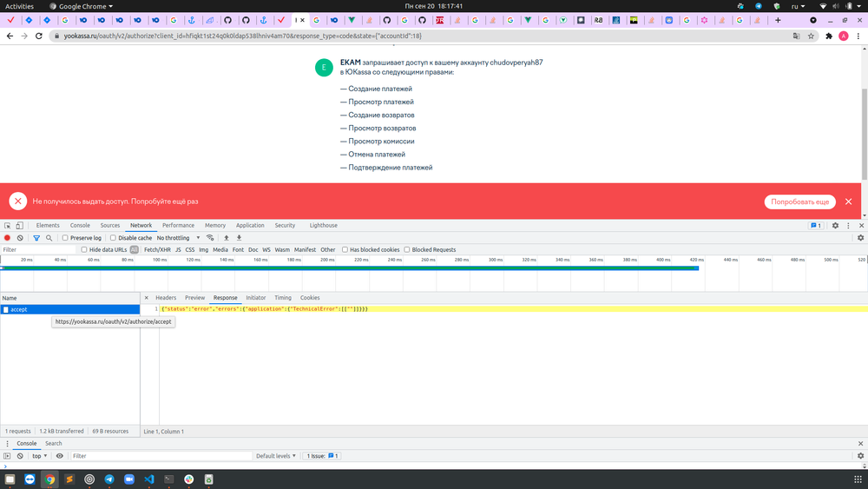
Task: Import HAR file upload arrow icon
Action: point(226,238)
